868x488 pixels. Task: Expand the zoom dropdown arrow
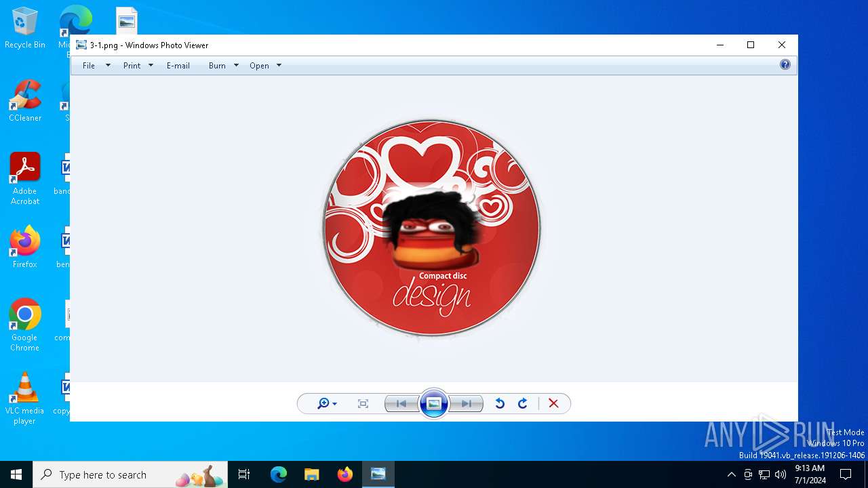[x=334, y=405]
